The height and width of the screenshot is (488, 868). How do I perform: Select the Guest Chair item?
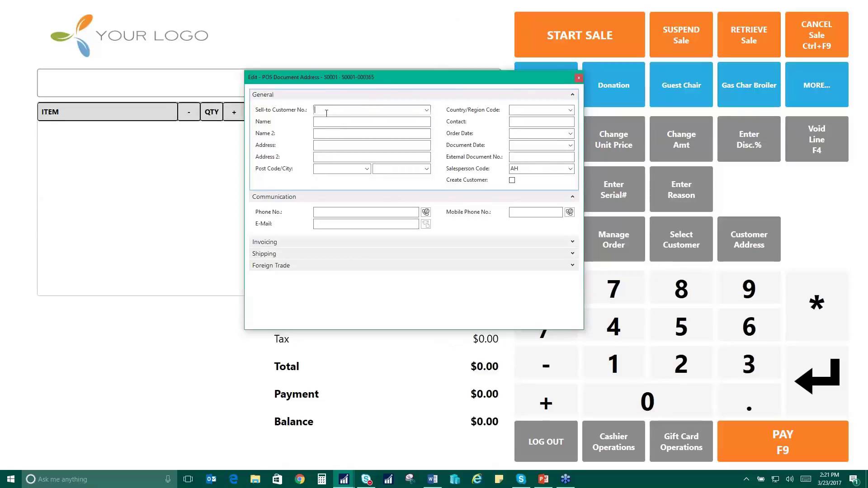681,84
